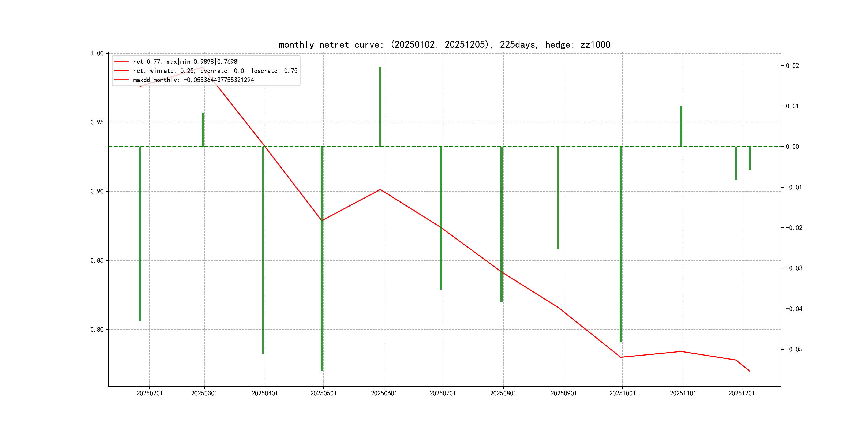Click the 20250701 x-axis label
868x434 pixels.
click(442, 393)
